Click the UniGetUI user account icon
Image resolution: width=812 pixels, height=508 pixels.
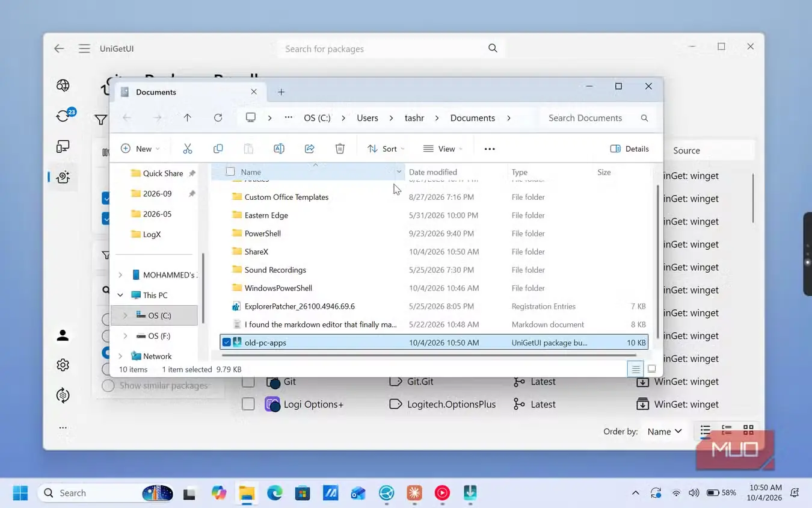[63, 335]
